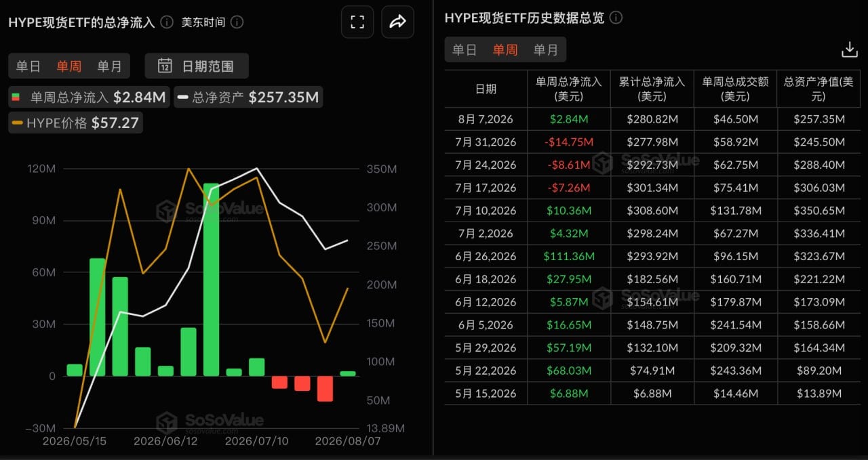Viewport: 868px width, 460px height.
Task: Select the 5月 22,2026 row date
Action: pyautogui.click(x=486, y=371)
